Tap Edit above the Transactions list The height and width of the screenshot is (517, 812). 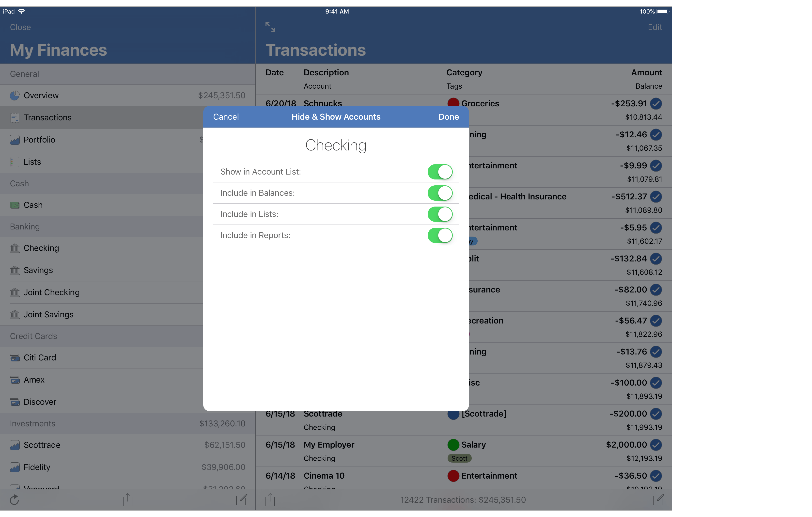(654, 27)
